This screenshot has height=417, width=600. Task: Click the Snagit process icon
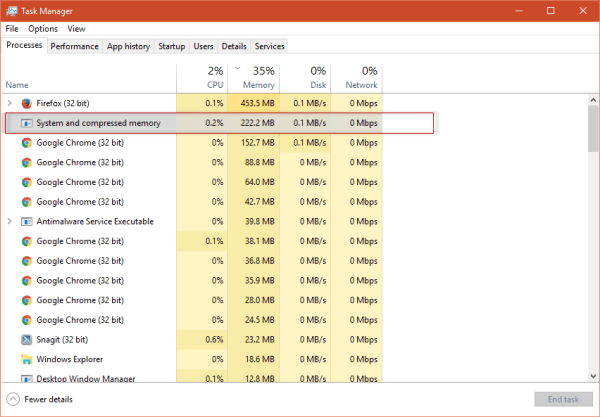[x=26, y=340]
